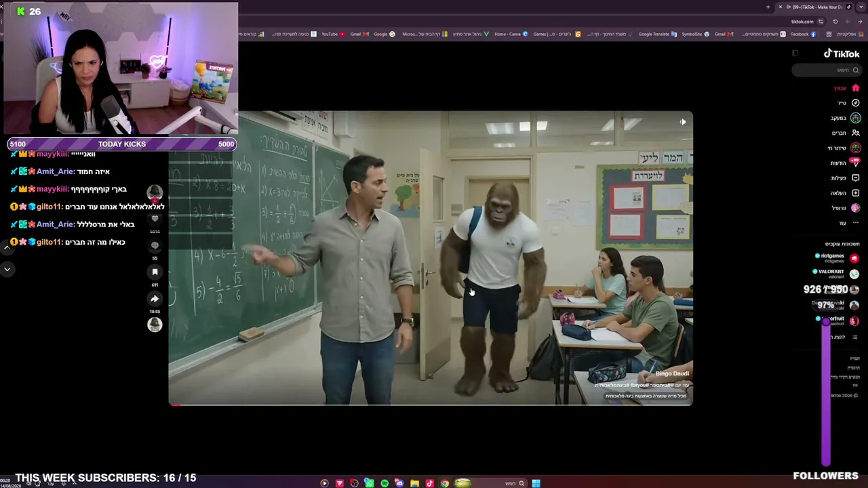The image size is (868, 488).
Task: Open the Google Translate bookmark
Action: 657,34
